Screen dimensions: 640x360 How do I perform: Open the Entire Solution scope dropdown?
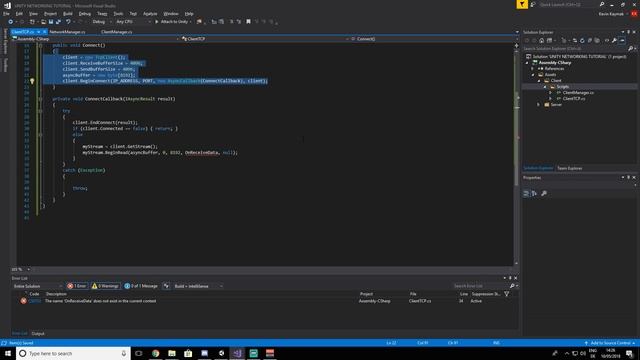pos(37,286)
